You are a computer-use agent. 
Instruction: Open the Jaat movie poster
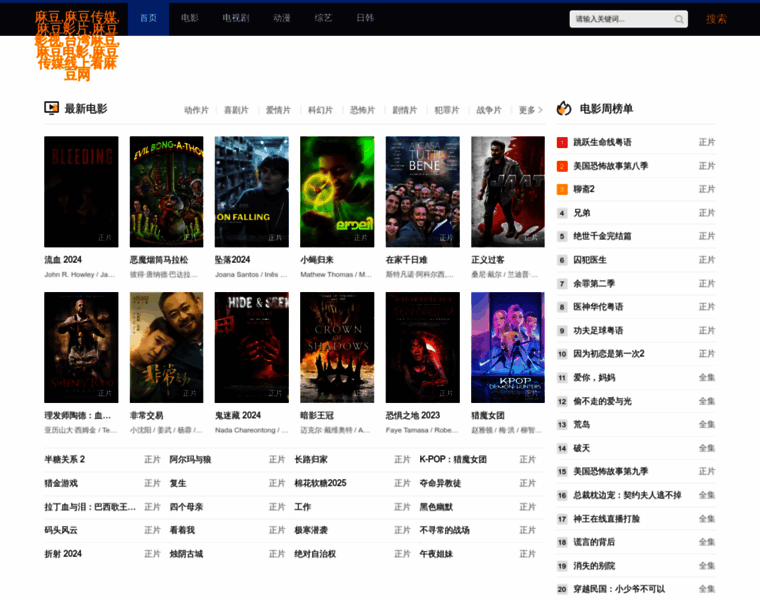[508, 191]
